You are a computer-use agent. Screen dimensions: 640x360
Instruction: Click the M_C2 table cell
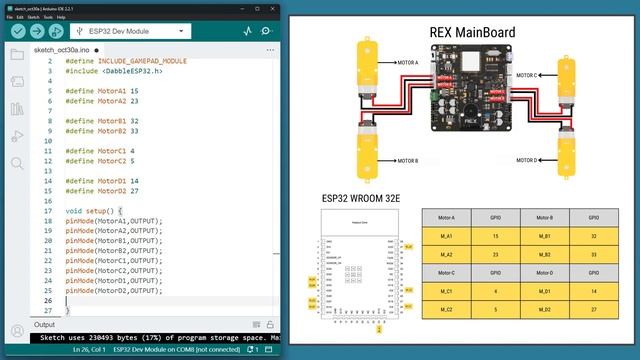[447, 310]
